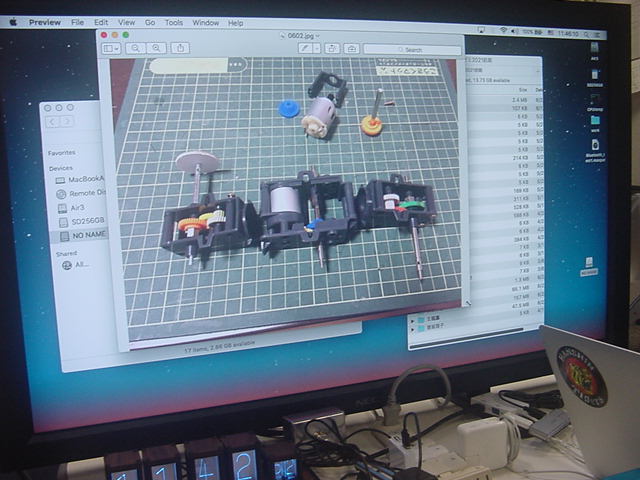Click the Wi-Fi status icon in menu bar
This screenshot has width=640, height=480.
coord(503,31)
